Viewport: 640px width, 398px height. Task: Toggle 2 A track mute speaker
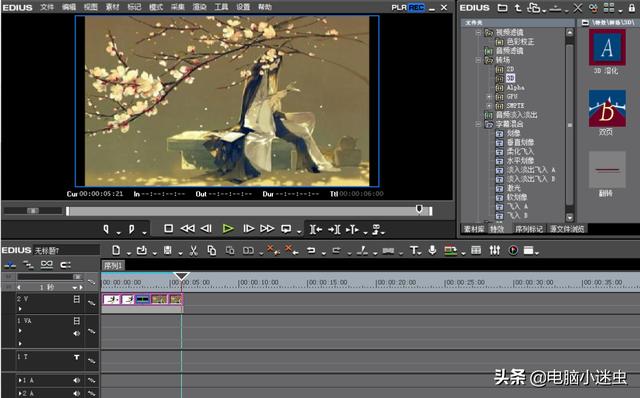[x=76, y=393]
